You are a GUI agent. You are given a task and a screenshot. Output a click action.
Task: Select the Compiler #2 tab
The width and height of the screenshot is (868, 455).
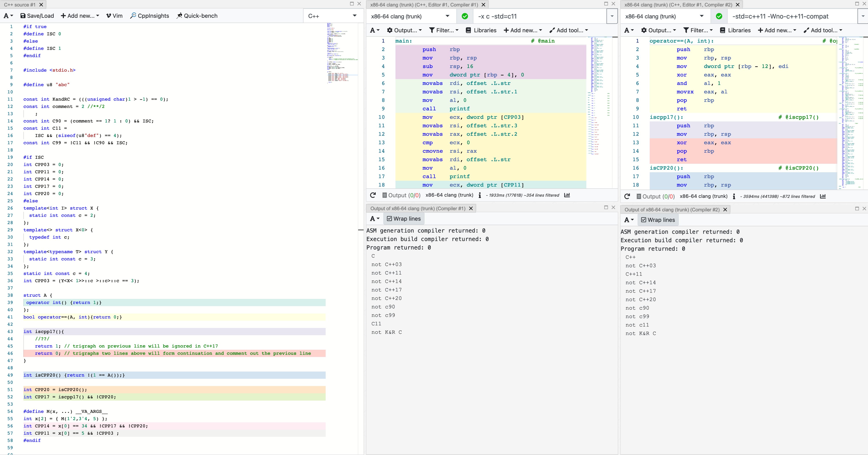click(678, 5)
